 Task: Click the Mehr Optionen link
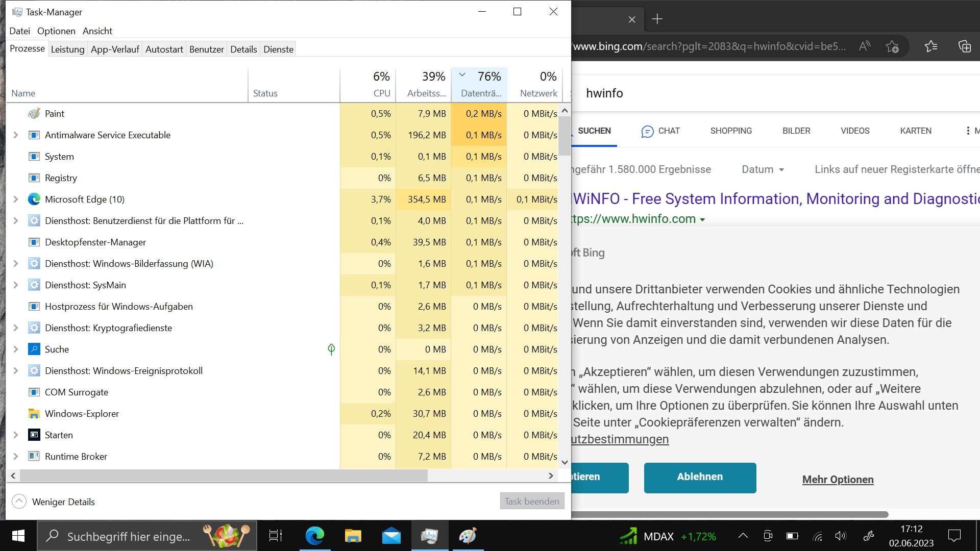(x=838, y=480)
